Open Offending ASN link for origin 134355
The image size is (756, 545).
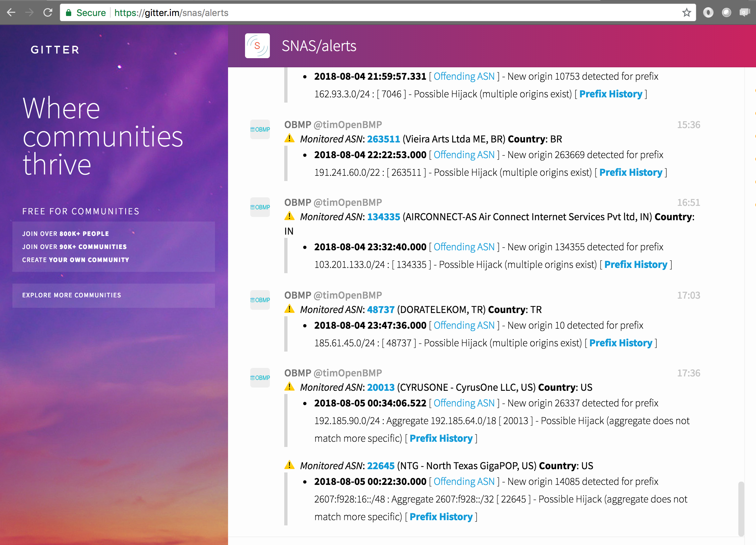464,247
